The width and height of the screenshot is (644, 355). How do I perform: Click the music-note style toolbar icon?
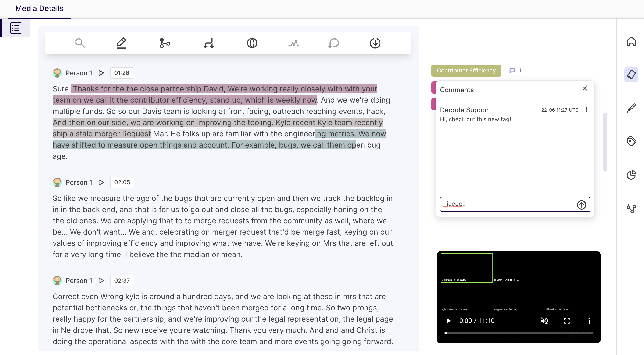click(x=208, y=43)
